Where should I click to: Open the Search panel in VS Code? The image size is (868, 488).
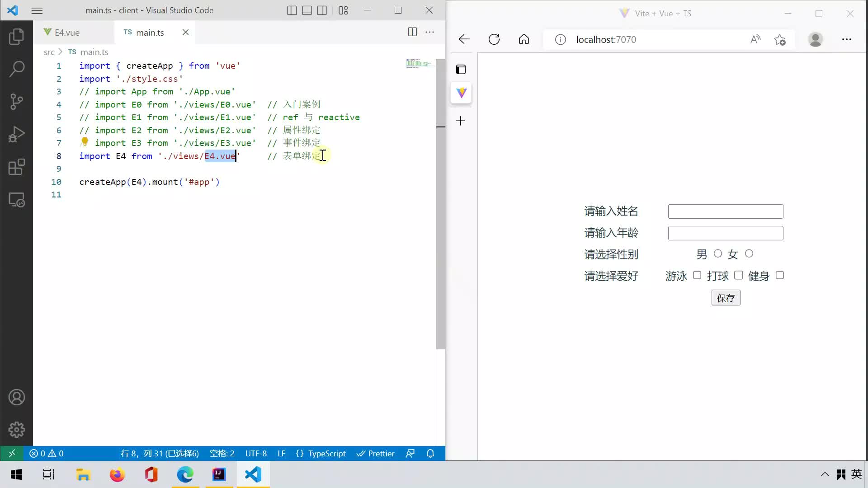click(x=16, y=69)
